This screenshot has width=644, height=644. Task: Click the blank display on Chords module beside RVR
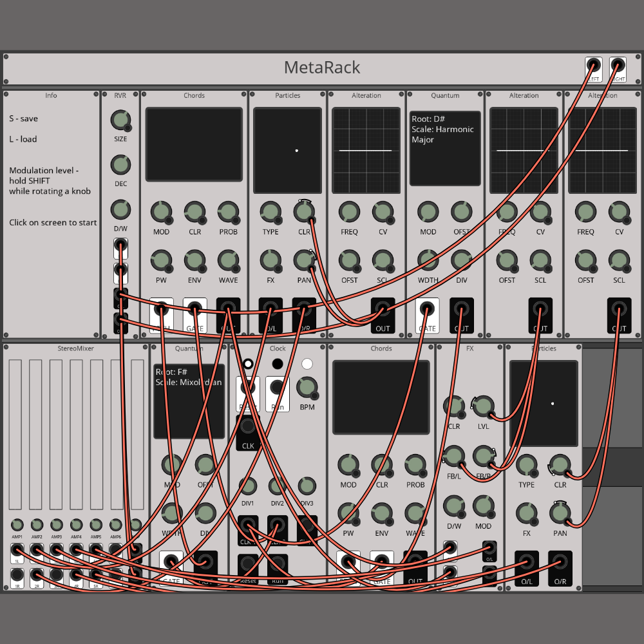click(x=194, y=144)
